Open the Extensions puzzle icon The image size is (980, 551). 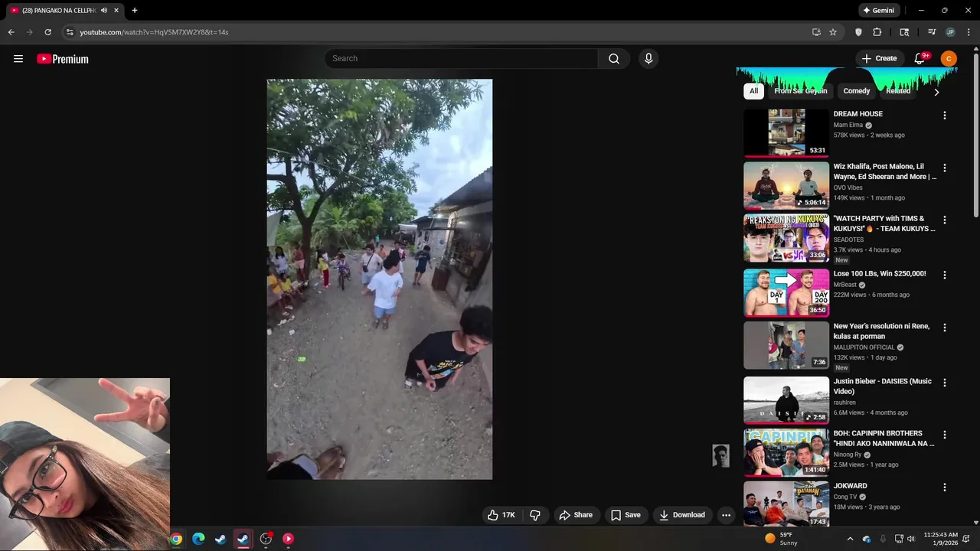[x=877, y=32]
